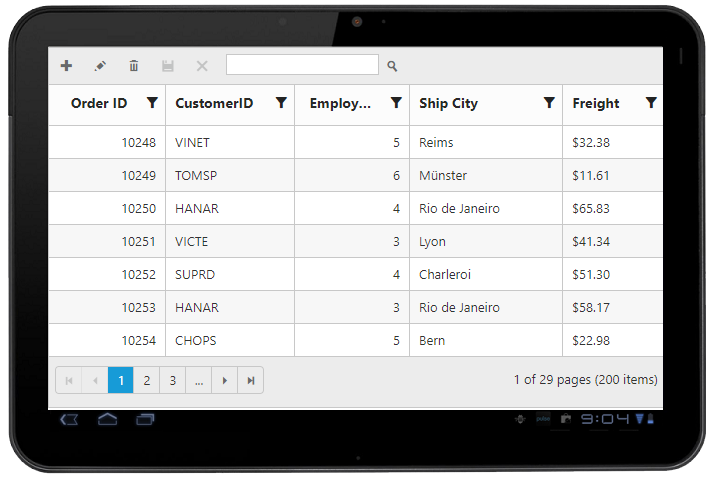Go to page 2 in pager

[x=147, y=380]
